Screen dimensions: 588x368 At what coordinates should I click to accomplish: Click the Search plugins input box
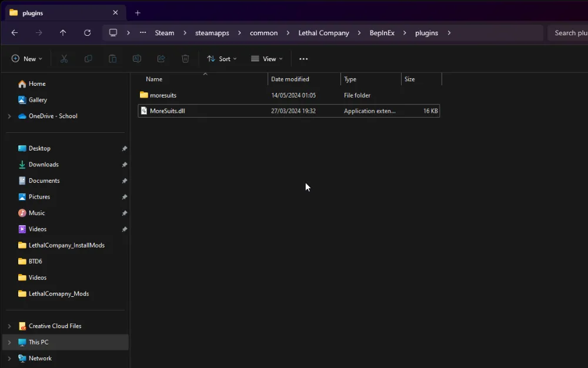tap(569, 33)
